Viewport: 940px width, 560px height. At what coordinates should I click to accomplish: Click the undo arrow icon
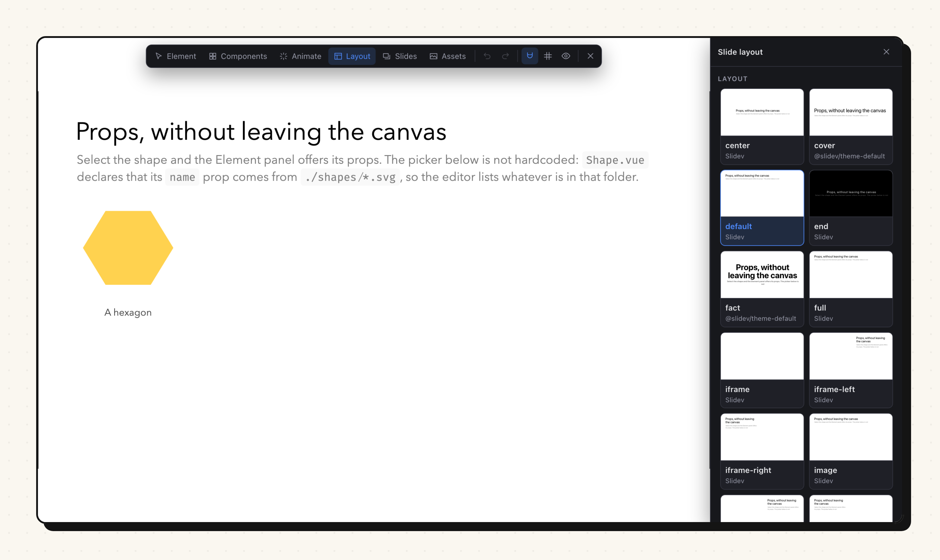[x=487, y=56]
